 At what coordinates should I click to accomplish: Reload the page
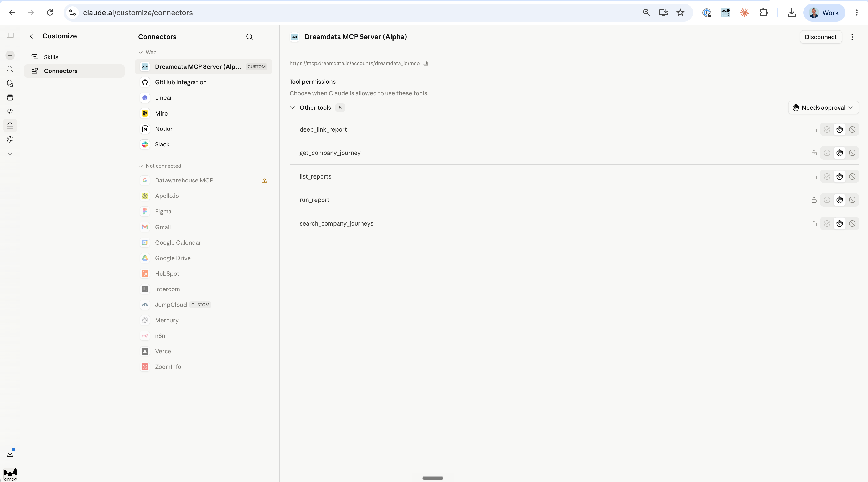click(50, 13)
